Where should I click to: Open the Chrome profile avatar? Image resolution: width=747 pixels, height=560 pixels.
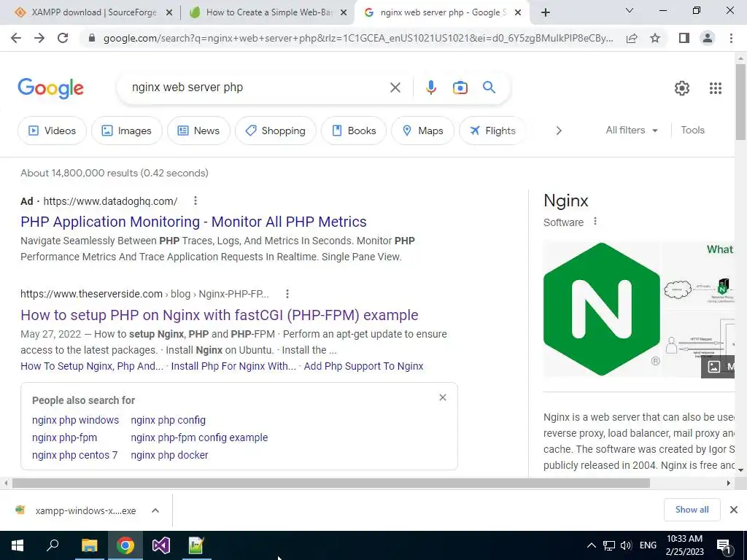click(x=708, y=38)
